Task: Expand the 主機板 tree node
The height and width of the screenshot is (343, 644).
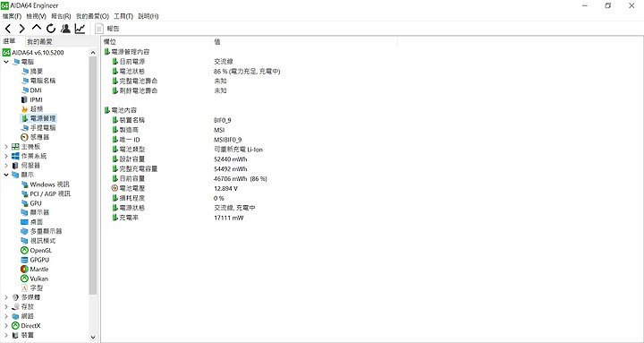Action: coord(6,146)
